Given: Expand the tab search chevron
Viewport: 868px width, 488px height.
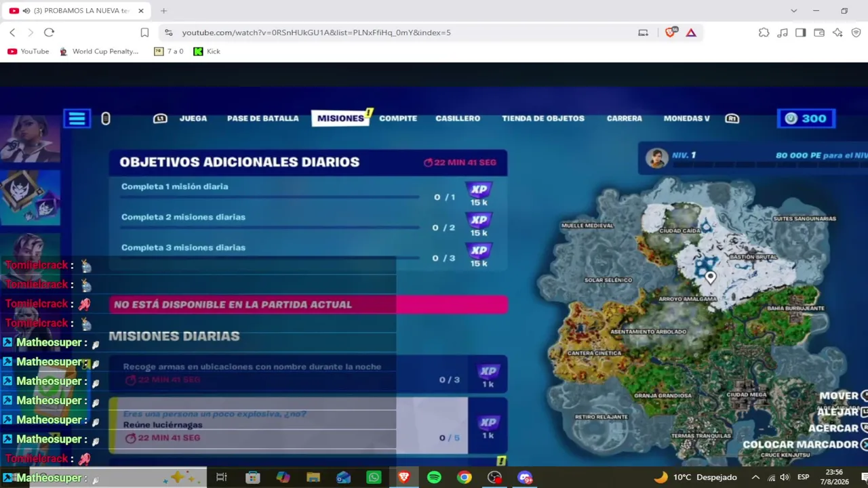Looking at the screenshot, I should pyautogui.click(x=793, y=11).
